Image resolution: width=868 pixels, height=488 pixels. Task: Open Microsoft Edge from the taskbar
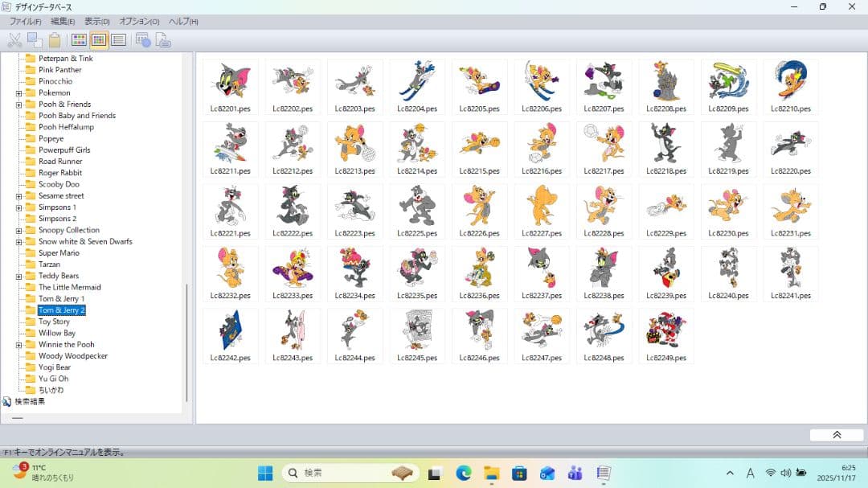coord(463,473)
